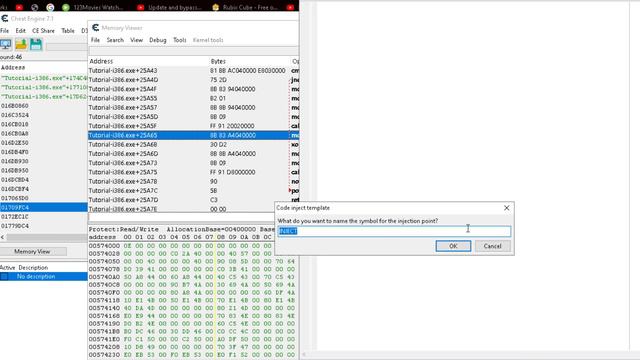Open the Memory Viewer Debug menu
Screen dimensions: 640x360
(158, 40)
